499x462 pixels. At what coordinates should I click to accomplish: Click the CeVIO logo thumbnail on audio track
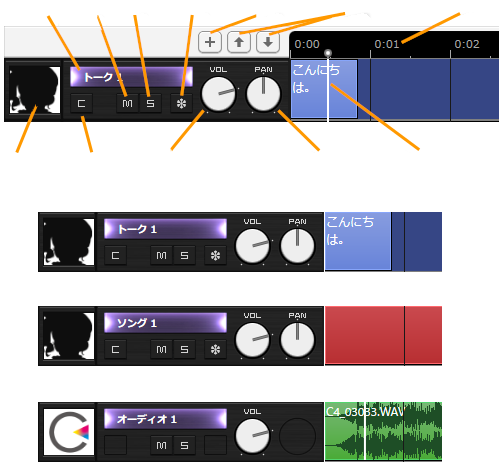(x=69, y=432)
